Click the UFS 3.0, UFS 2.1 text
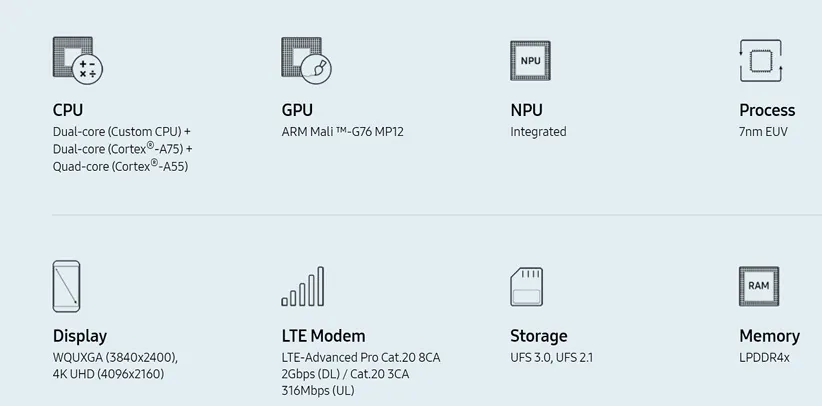The width and height of the screenshot is (822, 406). pyautogui.click(x=552, y=357)
